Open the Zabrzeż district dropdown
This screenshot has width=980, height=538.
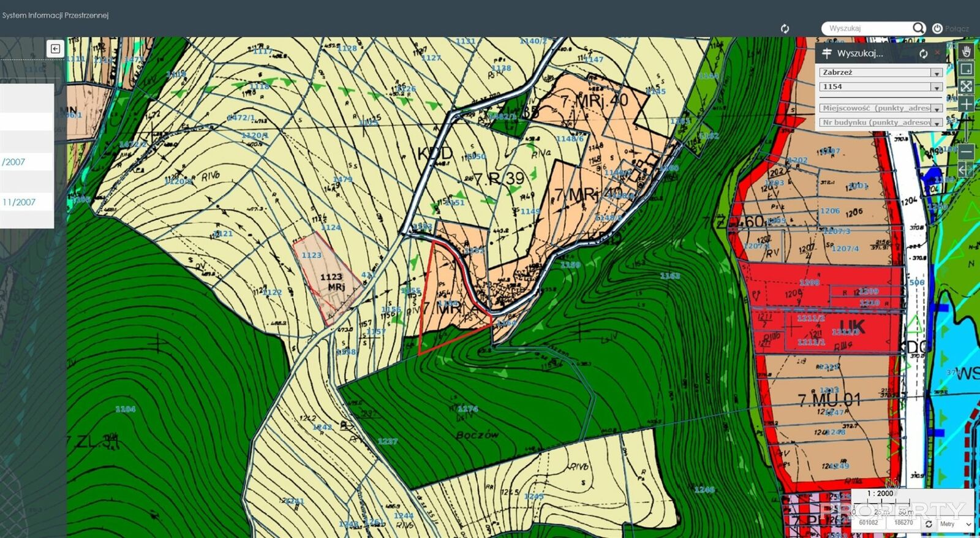936,73
